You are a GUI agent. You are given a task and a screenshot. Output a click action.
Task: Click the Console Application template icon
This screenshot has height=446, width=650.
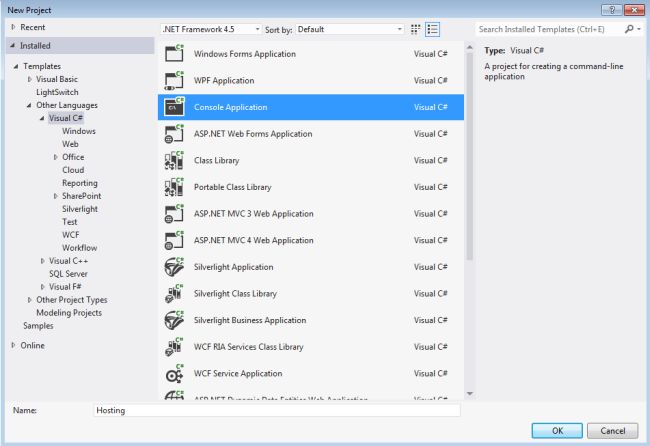pos(174,107)
